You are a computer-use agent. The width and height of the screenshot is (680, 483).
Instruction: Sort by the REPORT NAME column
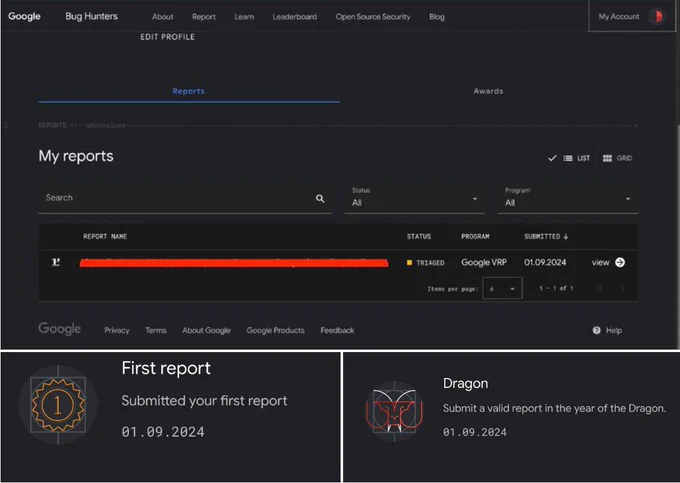click(105, 237)
